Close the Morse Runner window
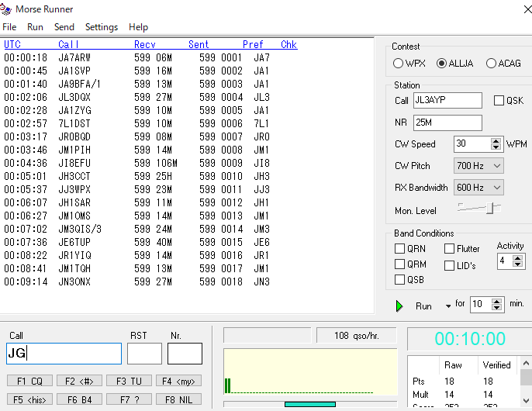The height and width of the screenshot is (411, 532). pos(527,9)
